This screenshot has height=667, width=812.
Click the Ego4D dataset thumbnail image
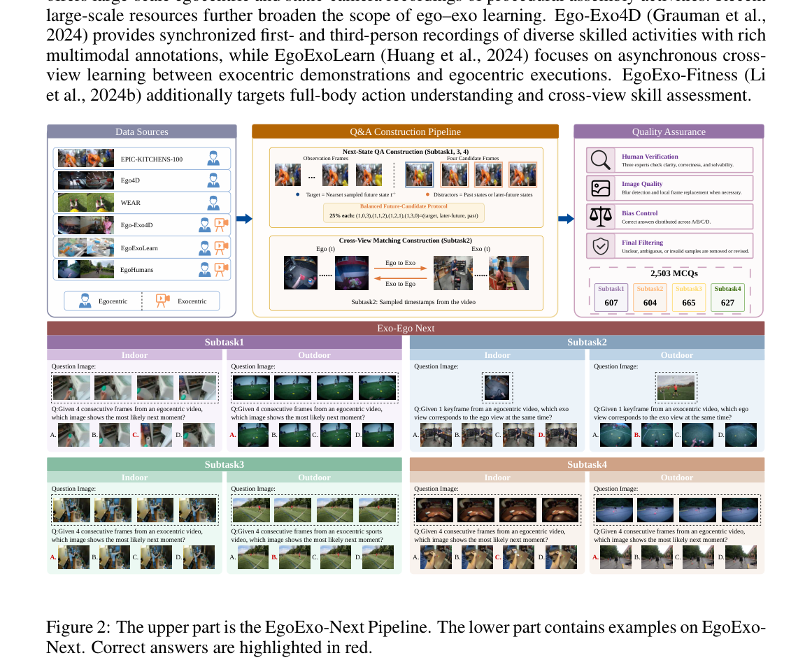click(x=86, y=180)
